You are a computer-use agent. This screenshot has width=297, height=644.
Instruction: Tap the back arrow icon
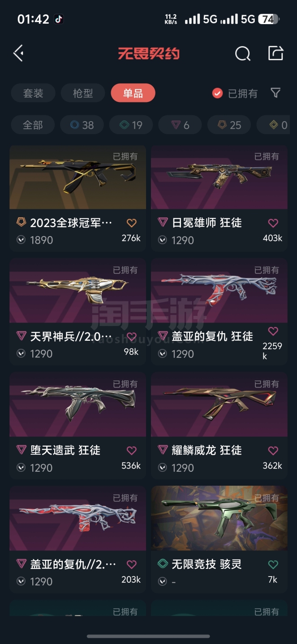pyautogui.click(x=18, y=53)
